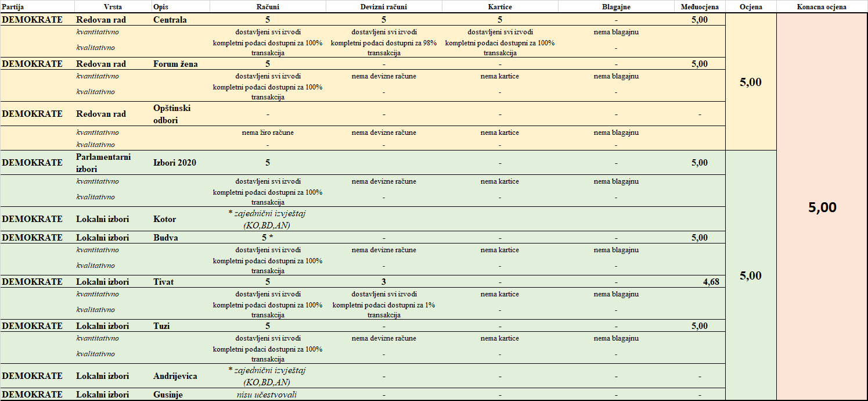Select the cell mentioning 98% transakcija
The width and height of the screenshot is (868, 401).
384,48
